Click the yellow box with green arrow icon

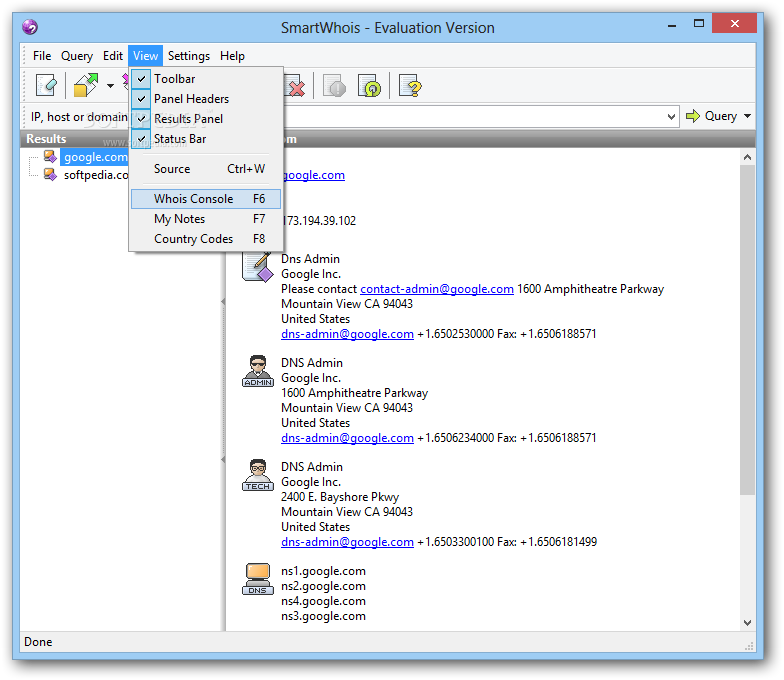(x=86, y=86)
